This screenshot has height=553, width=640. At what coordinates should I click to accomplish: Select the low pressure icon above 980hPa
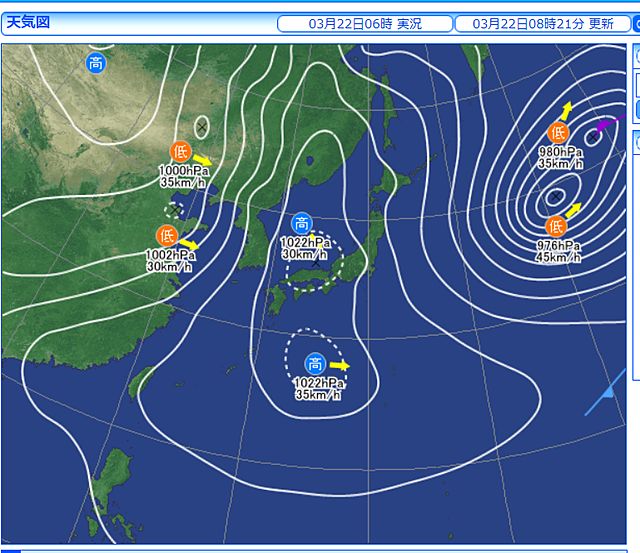[x=558, y=132]
